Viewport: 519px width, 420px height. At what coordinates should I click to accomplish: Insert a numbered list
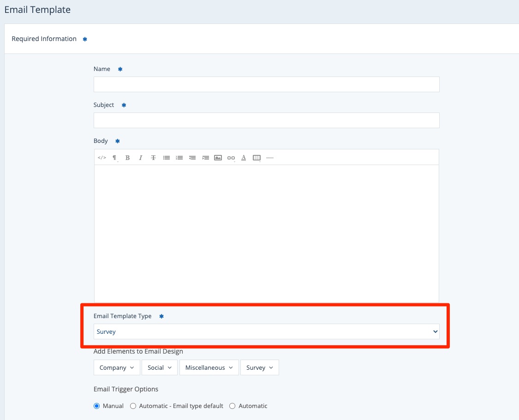click(179, 158)
